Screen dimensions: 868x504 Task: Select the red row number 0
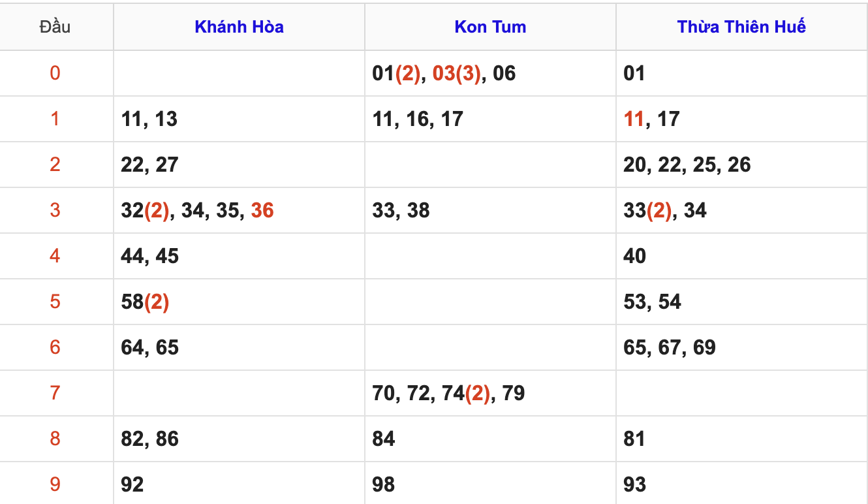(55, 72)
